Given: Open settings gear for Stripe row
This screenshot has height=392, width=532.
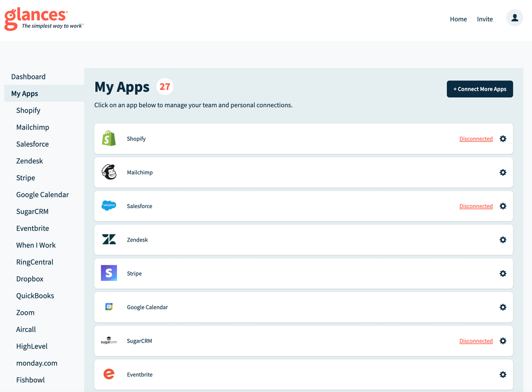Looking at the screenshot, I should click(503, 274).
